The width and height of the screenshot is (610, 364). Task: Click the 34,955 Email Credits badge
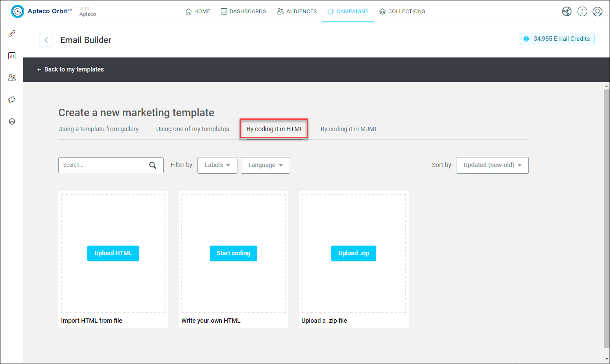pos(557,39)
